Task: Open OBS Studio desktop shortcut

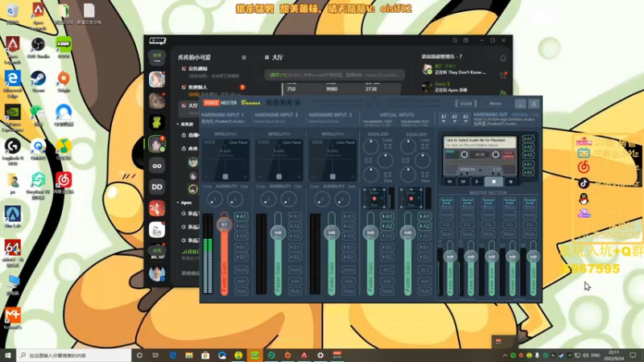Action: pos(38,47)
